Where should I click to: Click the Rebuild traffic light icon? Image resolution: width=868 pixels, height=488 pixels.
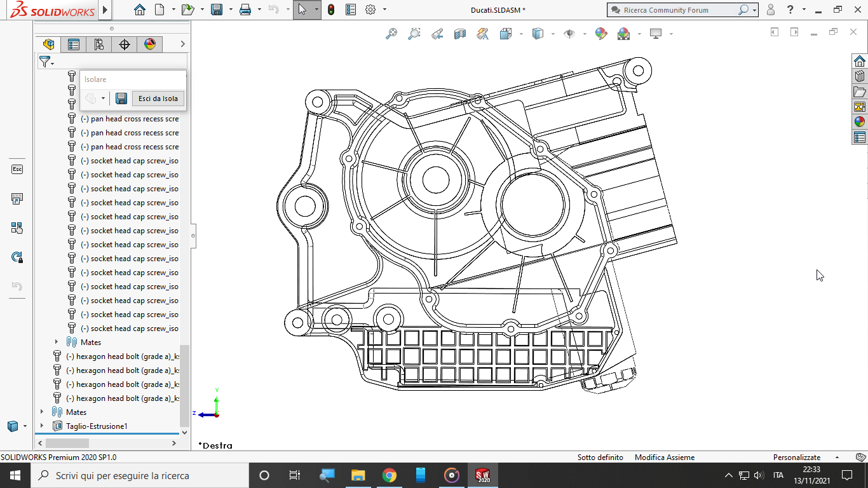331,10
